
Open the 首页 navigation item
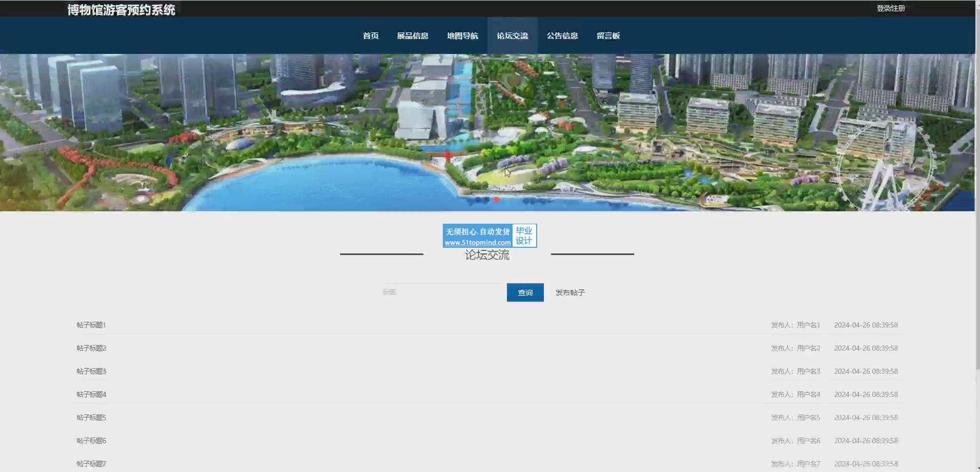click(x=370, y=35)
